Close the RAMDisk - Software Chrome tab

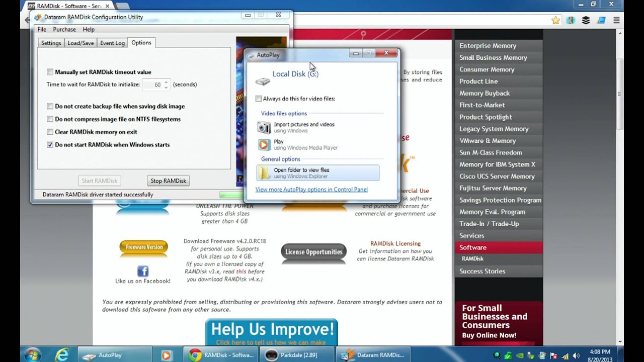107,6
